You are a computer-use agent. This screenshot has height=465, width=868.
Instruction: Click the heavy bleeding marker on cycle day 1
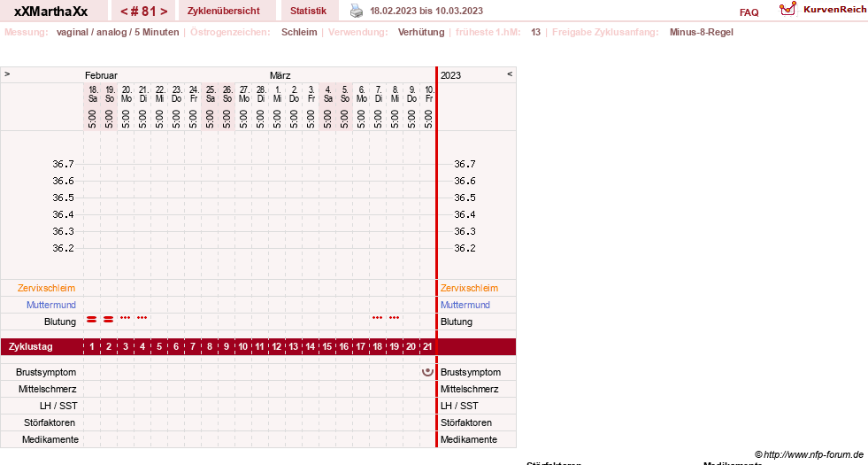(x=92, y=319)
